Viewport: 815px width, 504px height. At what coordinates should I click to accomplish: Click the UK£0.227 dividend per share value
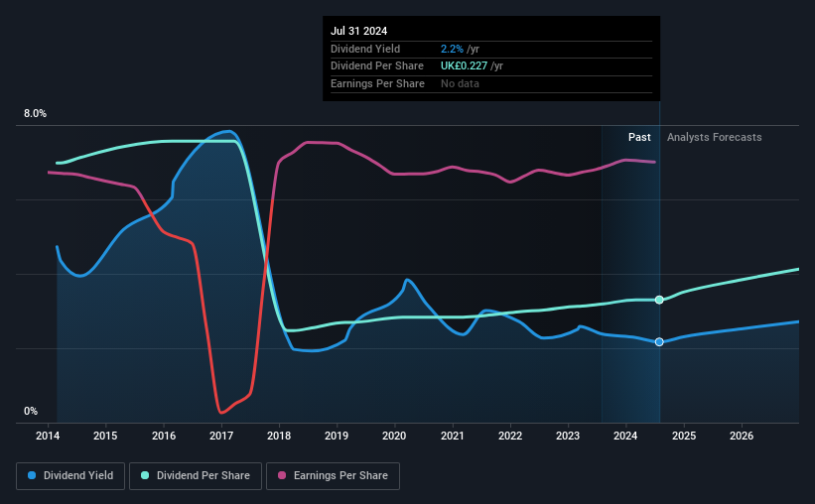click(465, 66)
